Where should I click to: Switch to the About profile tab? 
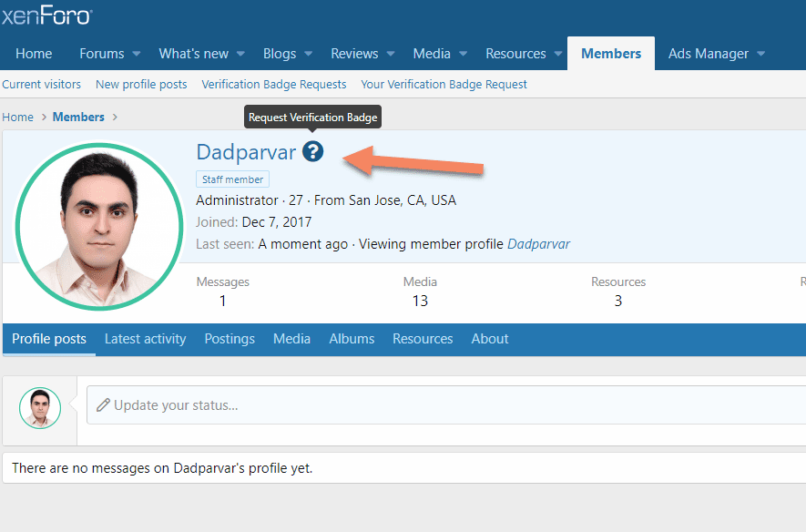[490, 339]
